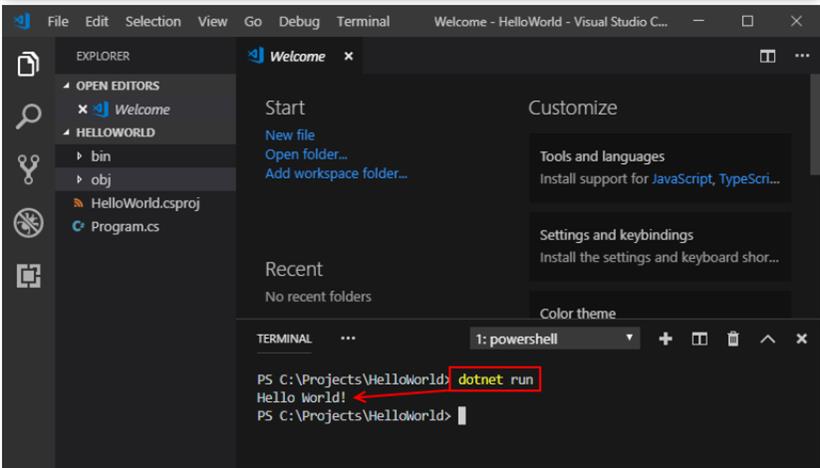Split the editor with the split icon
The height and width of the screenshot is (468, 820).
click(767, 56)
